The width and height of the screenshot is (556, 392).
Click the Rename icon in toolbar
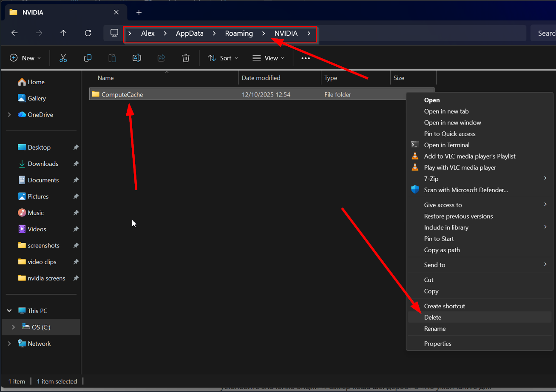tap(137, 58)
